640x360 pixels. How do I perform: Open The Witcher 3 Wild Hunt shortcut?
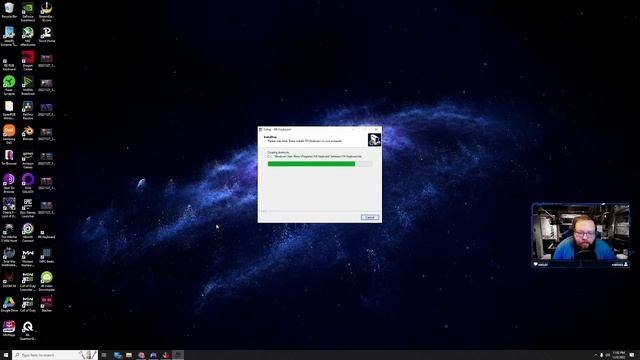click(x=9, y=232)
